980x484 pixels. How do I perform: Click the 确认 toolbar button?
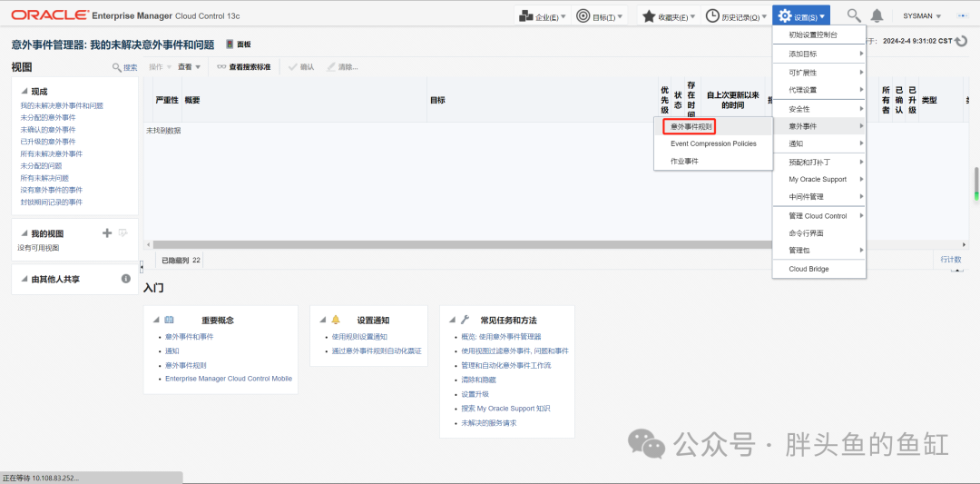point(301,67)
